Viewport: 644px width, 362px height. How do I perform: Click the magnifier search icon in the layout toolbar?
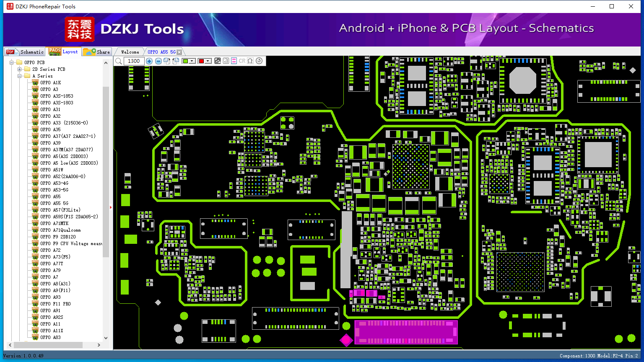point(119,61)
